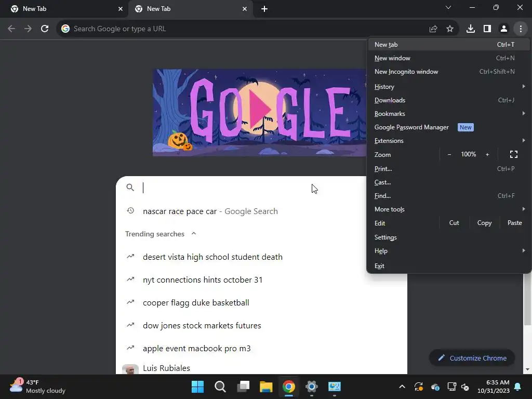The width and height of the screenshot is (532, 399).
Task: Open the weather widget 43°F
Action: coord(37,387)
